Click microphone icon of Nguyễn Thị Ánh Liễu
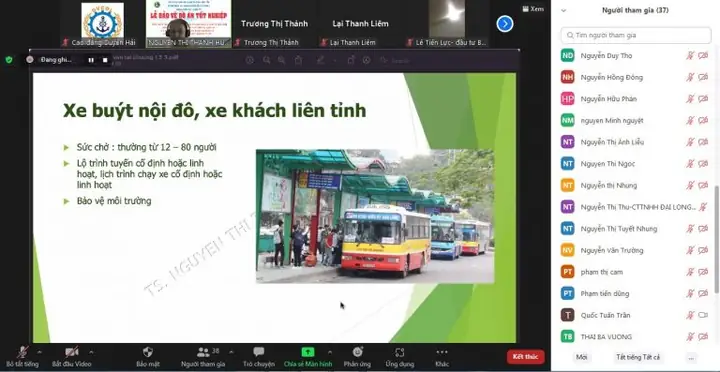The height and width of the screenshot is (372, 720). 690,142
